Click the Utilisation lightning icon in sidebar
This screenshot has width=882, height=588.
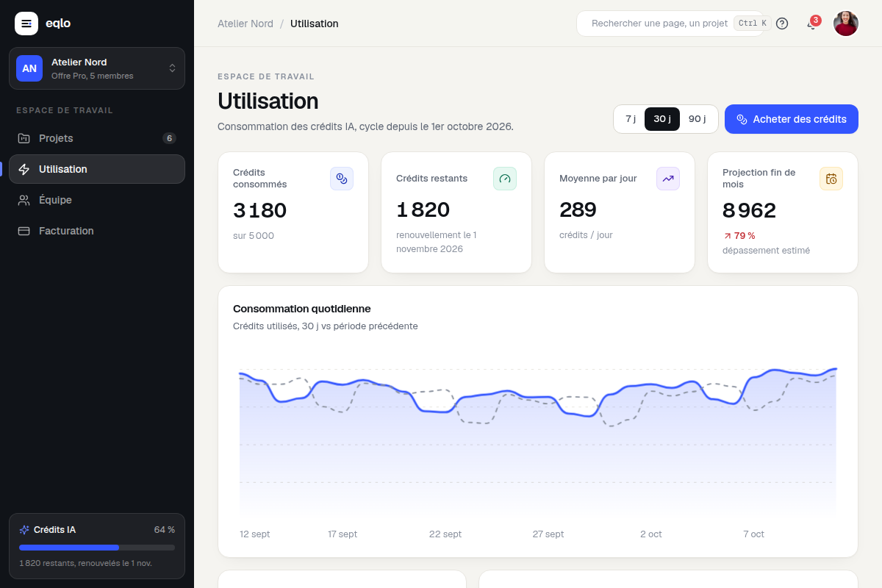coord(24,169)
